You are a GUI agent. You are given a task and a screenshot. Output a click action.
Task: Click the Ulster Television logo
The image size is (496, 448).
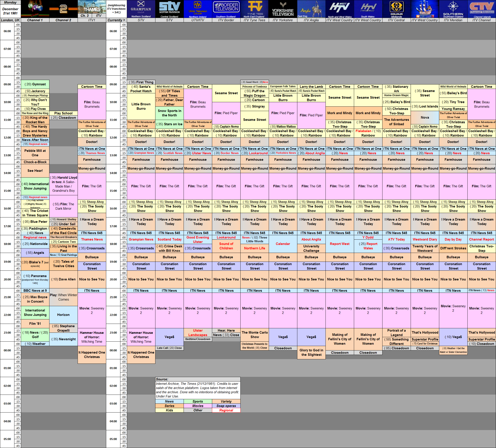pyautogui.click(x=198, y=9)
